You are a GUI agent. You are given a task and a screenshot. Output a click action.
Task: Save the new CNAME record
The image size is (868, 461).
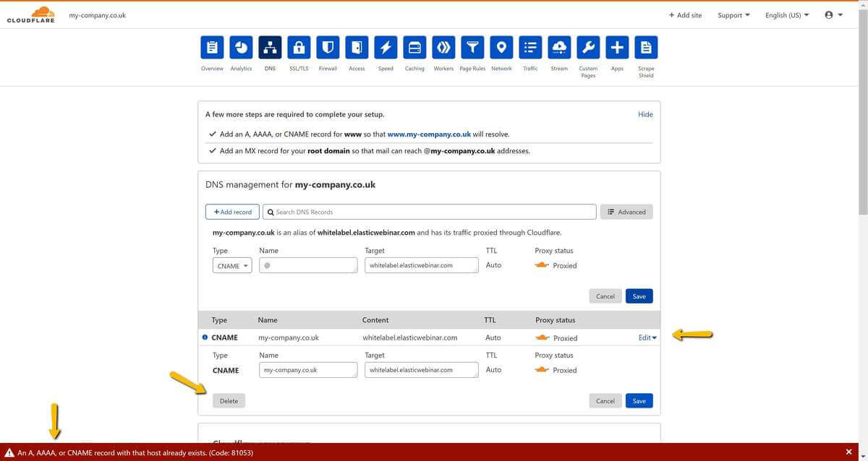pyautogui.click(x=639, y=296)
